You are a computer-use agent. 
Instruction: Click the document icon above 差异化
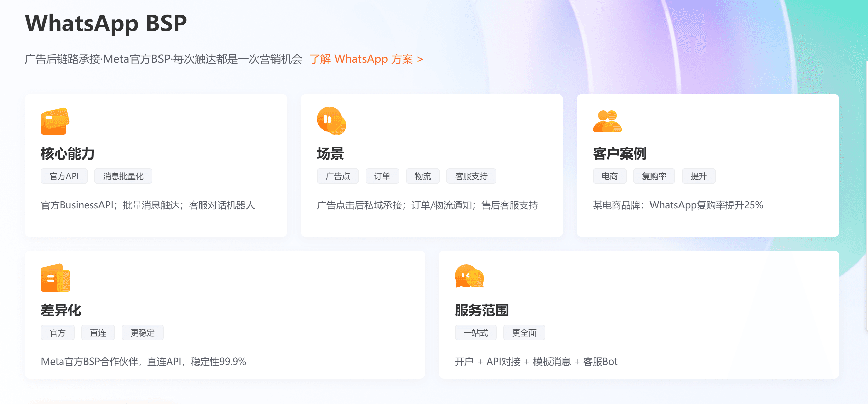(x=56, y=278)
